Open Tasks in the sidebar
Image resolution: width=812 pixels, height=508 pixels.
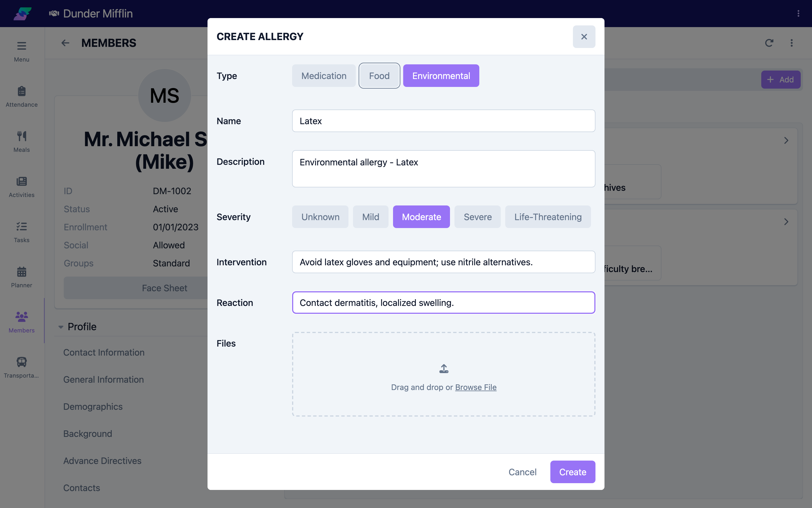(21, 232)
